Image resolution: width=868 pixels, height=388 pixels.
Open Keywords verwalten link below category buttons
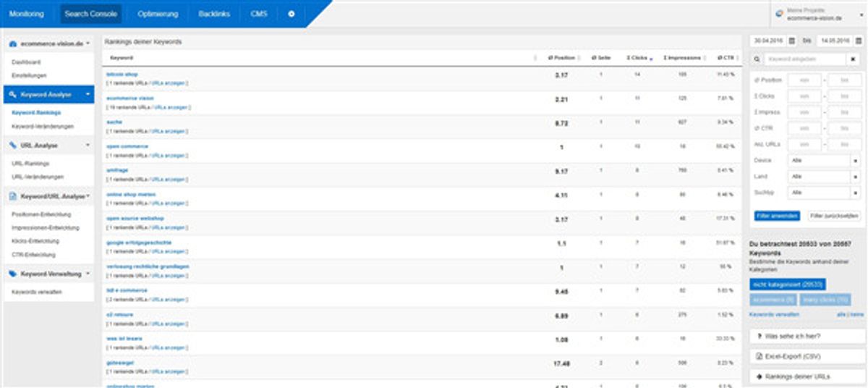775,315
